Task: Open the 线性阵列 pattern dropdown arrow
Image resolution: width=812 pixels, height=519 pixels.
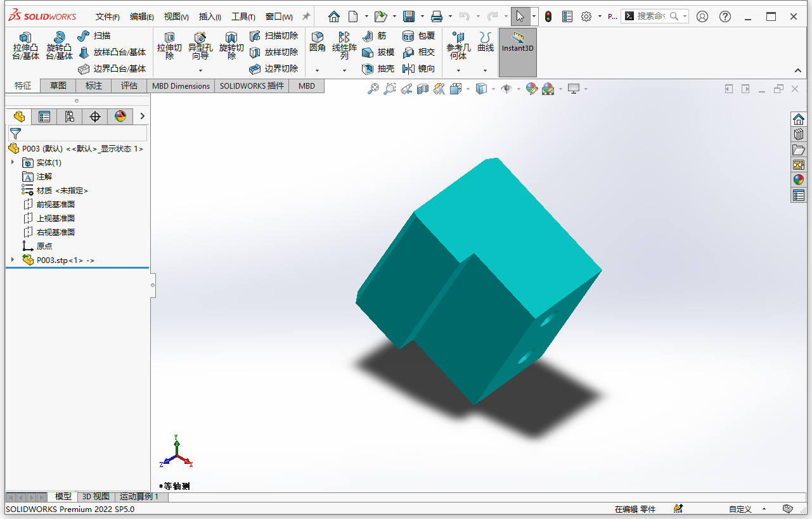Action: pyautogui.click(x=344, y=70)
